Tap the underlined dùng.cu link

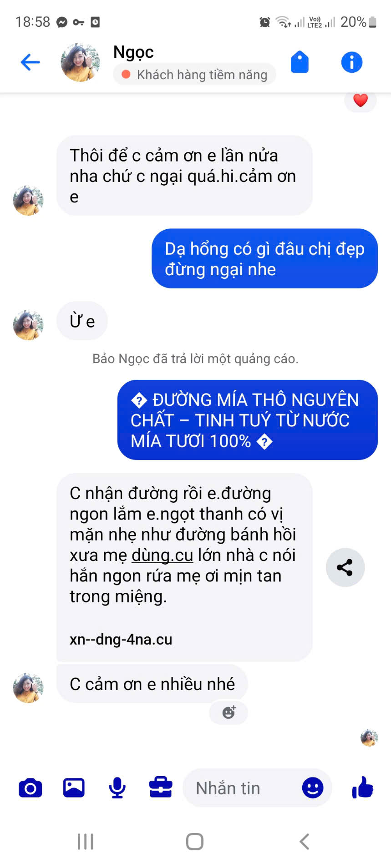pyautogui.click(x=162, y=555)
